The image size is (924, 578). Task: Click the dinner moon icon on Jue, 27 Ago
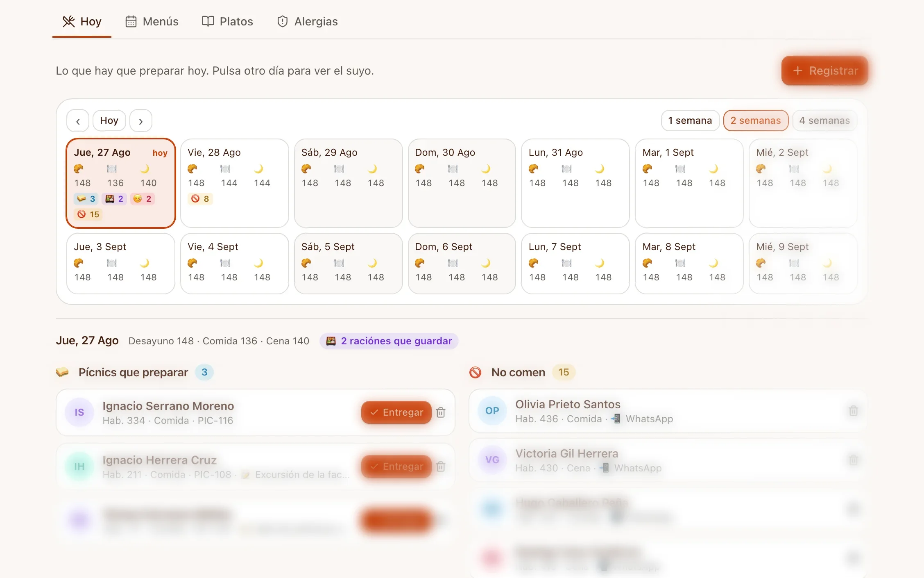click(x=145, y=169)
